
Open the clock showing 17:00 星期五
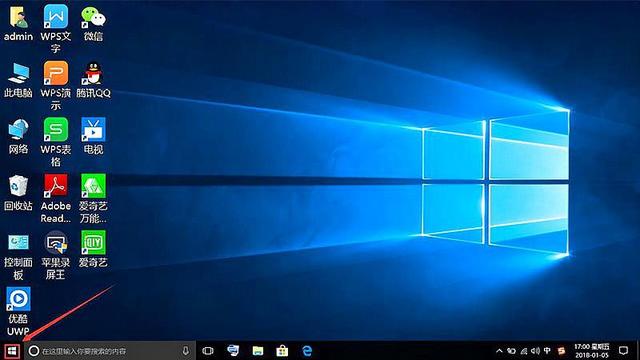[591, 351]
